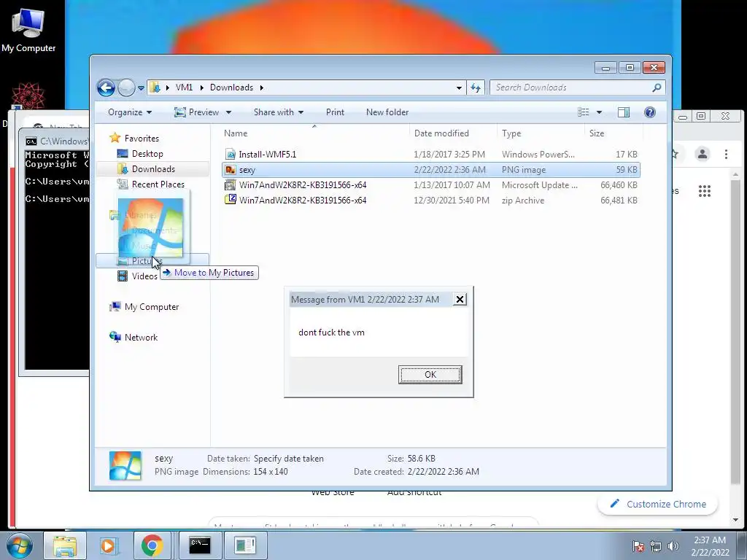Sort by Date modified column
Viewport: 747px width, 560px height.
click(x=452, y=133)
